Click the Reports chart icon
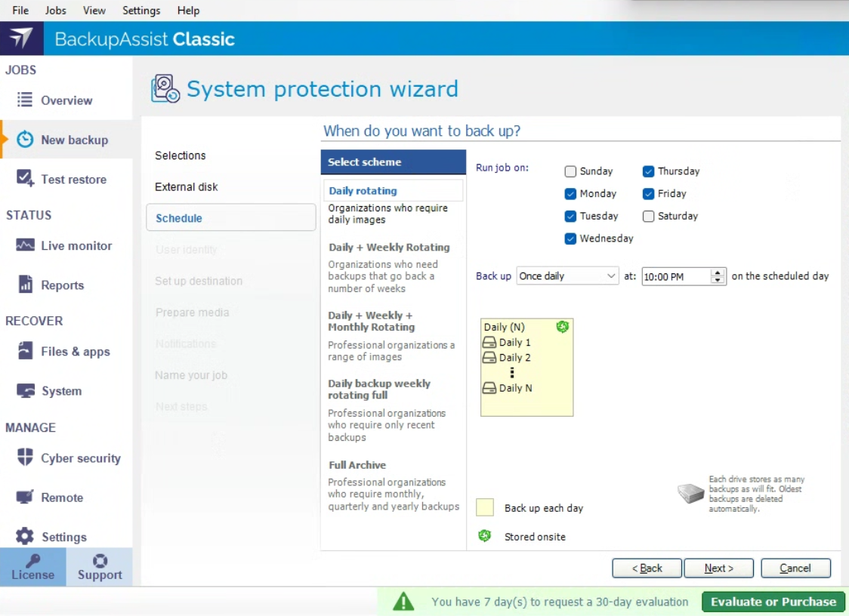 pos(25,285)
